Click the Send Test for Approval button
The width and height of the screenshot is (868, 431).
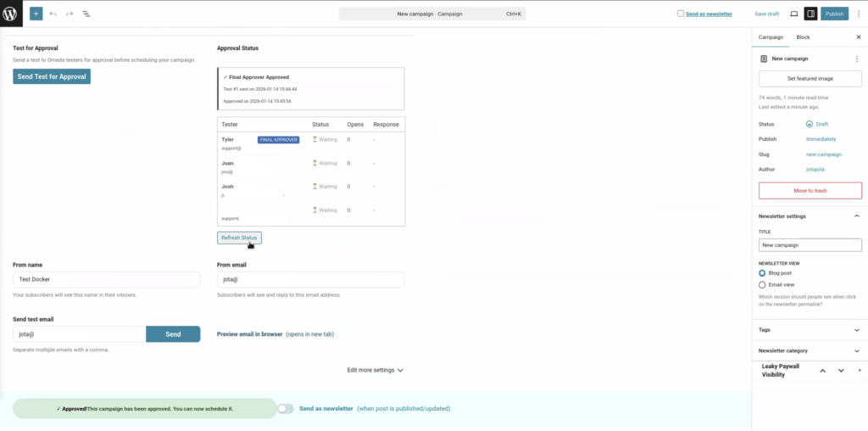(x=52, y=76)
